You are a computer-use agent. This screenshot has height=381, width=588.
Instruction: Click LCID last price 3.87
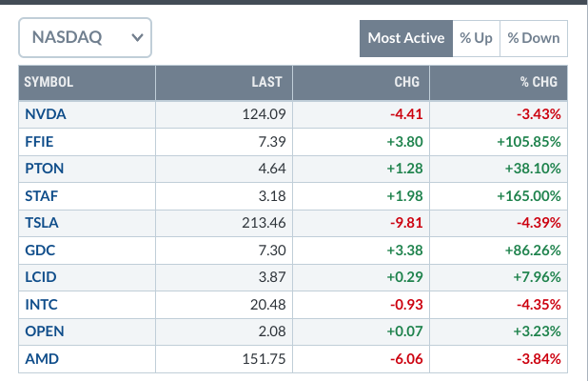272,277
